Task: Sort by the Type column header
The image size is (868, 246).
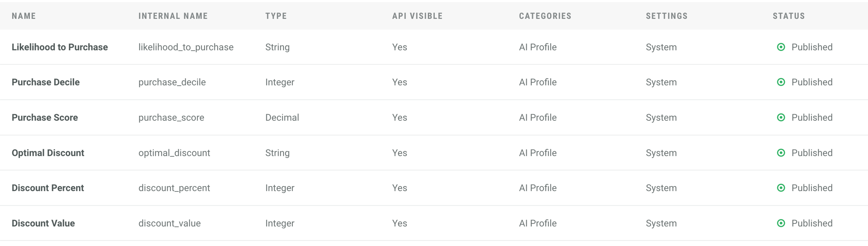Action: 276,16
